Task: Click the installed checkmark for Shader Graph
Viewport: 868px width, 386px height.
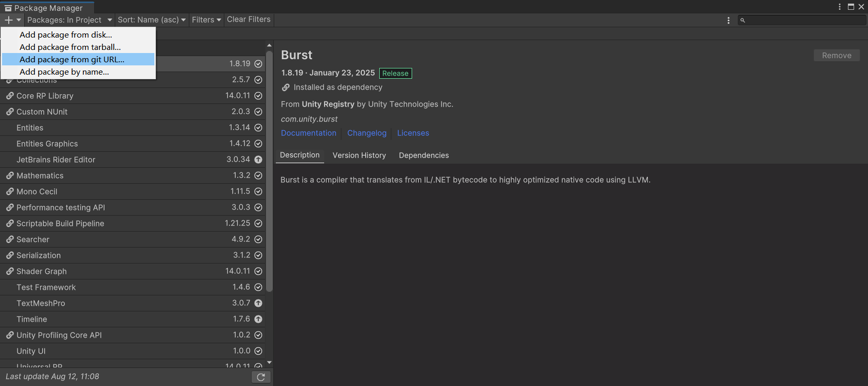Action: 258,271
